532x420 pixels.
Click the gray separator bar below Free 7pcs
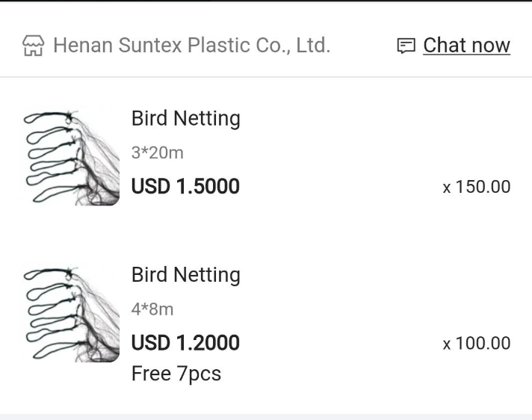266,416
